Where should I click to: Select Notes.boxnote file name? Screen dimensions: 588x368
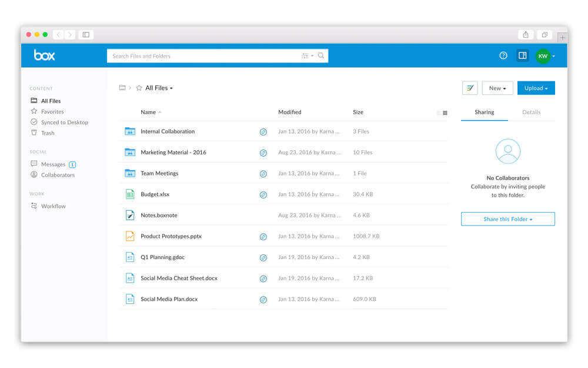[159, 215]
